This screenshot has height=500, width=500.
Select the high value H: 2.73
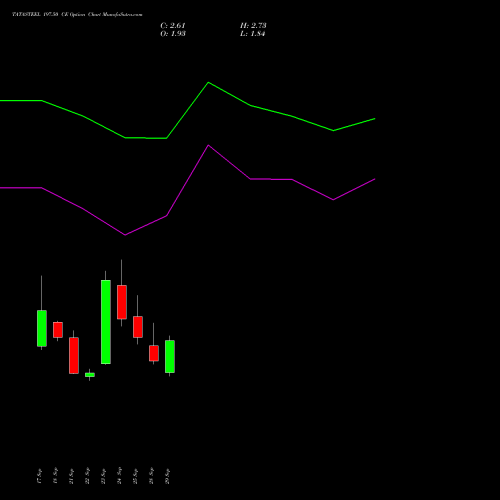coord(253,26)
